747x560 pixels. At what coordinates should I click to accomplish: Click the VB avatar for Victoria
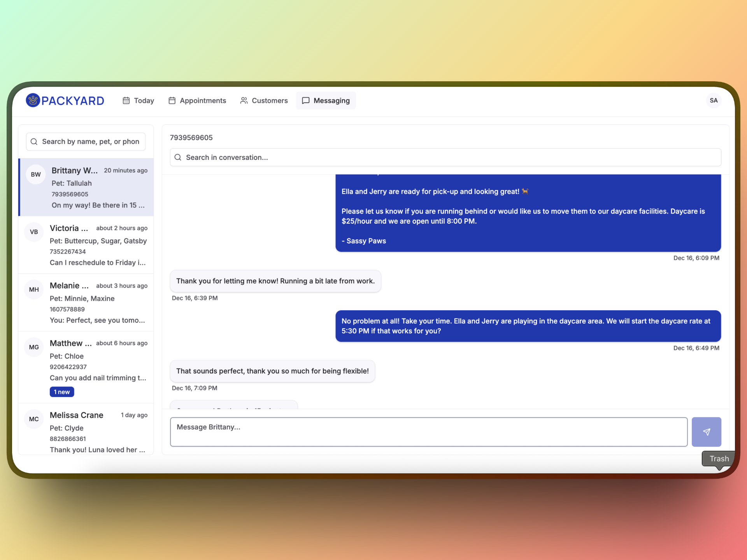tap(34, 232)
